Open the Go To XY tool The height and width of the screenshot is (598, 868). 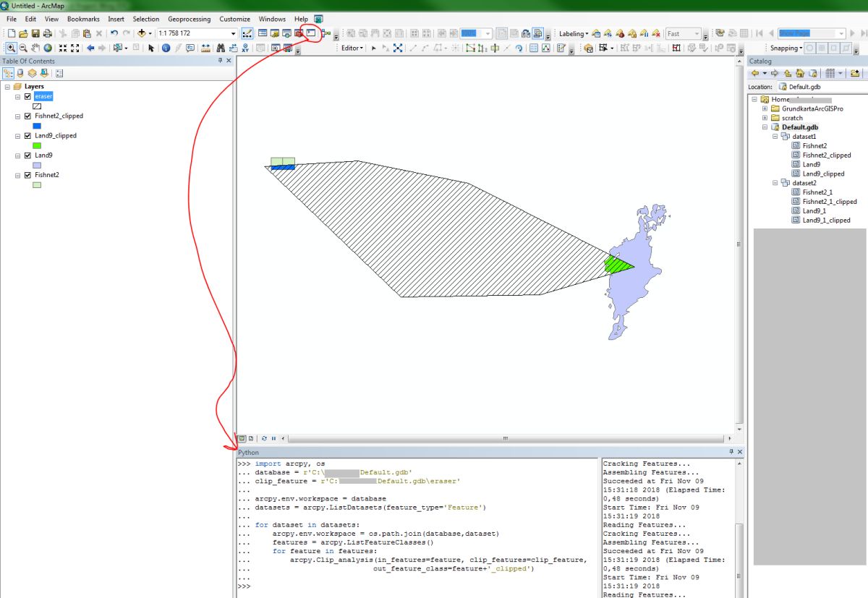point(245,48)
